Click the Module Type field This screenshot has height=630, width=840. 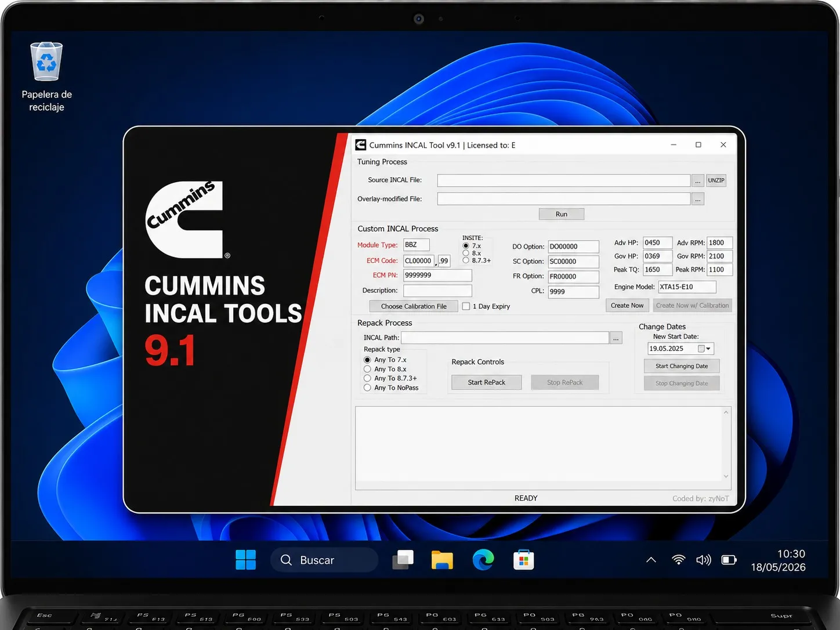tap(417, 245)
